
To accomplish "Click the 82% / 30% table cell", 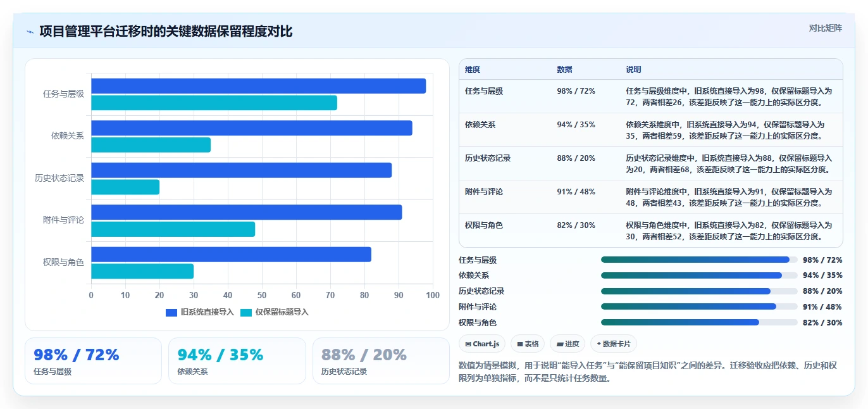I will pyautogui.click(x=576, y=225).
